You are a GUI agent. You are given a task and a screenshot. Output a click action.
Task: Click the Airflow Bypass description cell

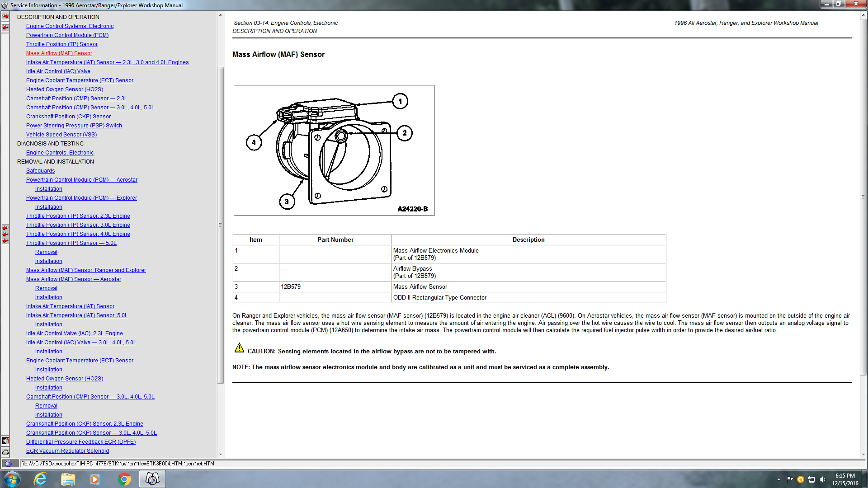[x=528, y=272]
